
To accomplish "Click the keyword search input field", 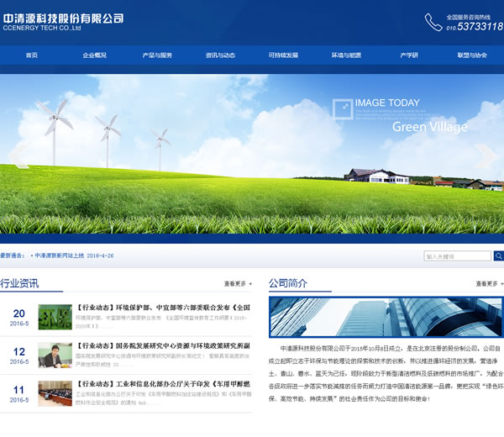I will (x=457, y=256).
